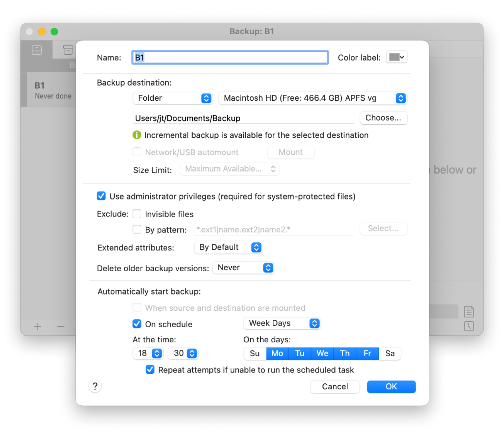The image size is (504, 436).
Task: Toggle Th day in schedule
Action: [345, 354]
